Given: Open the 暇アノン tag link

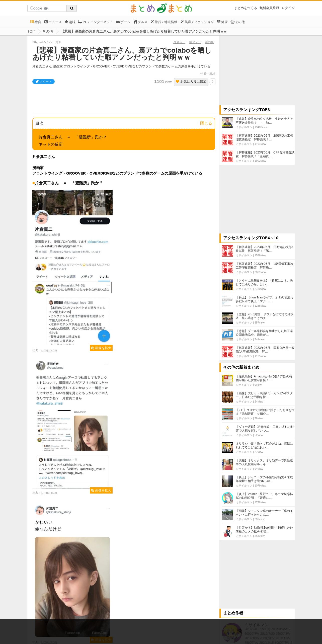Looking at the screenshot, I should click(x=195, y=42).
